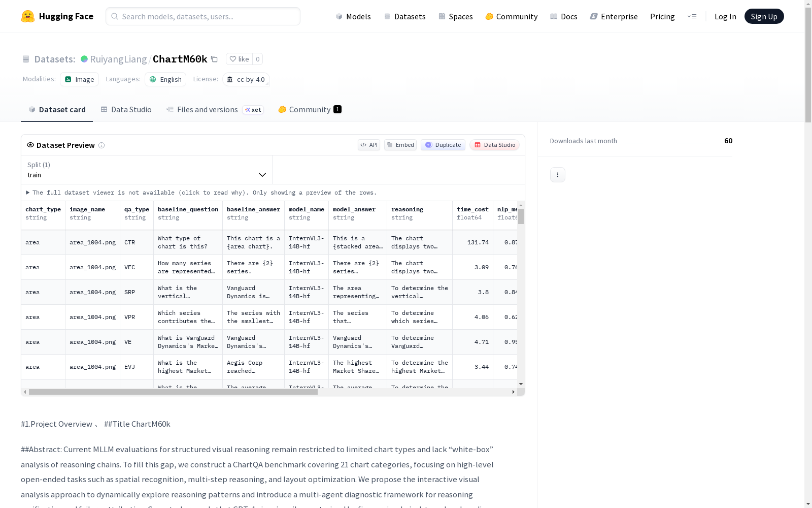Open the more navigation menu icon

coord(692,16)
